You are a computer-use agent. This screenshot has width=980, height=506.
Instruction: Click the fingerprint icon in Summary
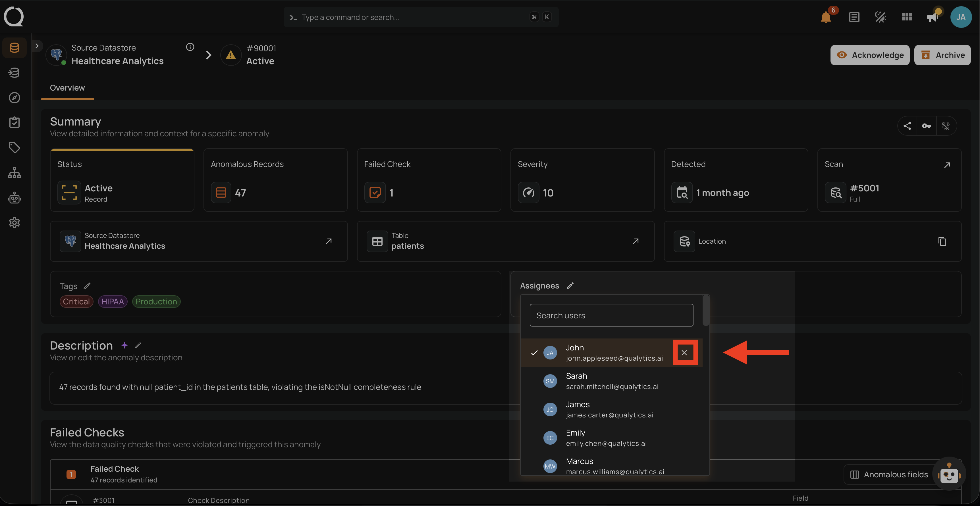click(946, 126)
